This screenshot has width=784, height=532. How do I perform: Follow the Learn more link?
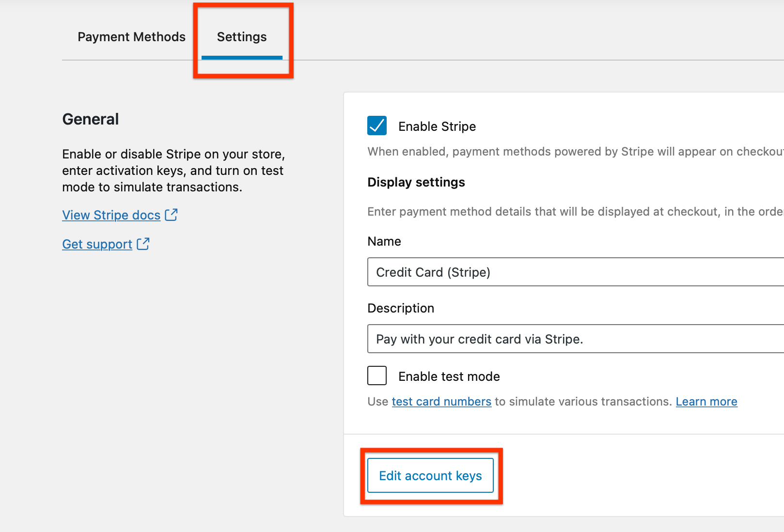click(x=706, y=402)
